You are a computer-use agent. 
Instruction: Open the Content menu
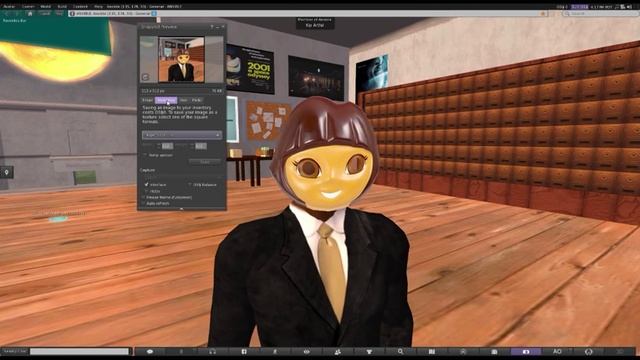coord(80,7)
